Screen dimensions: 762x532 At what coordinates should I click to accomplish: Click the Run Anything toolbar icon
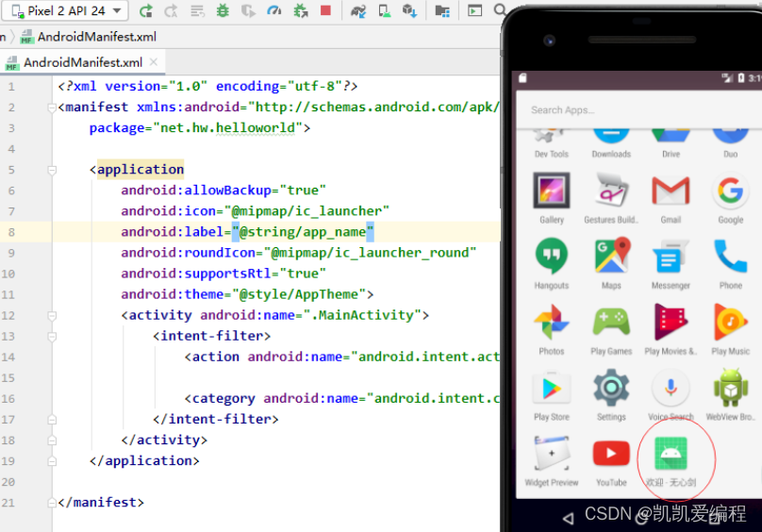474,10
